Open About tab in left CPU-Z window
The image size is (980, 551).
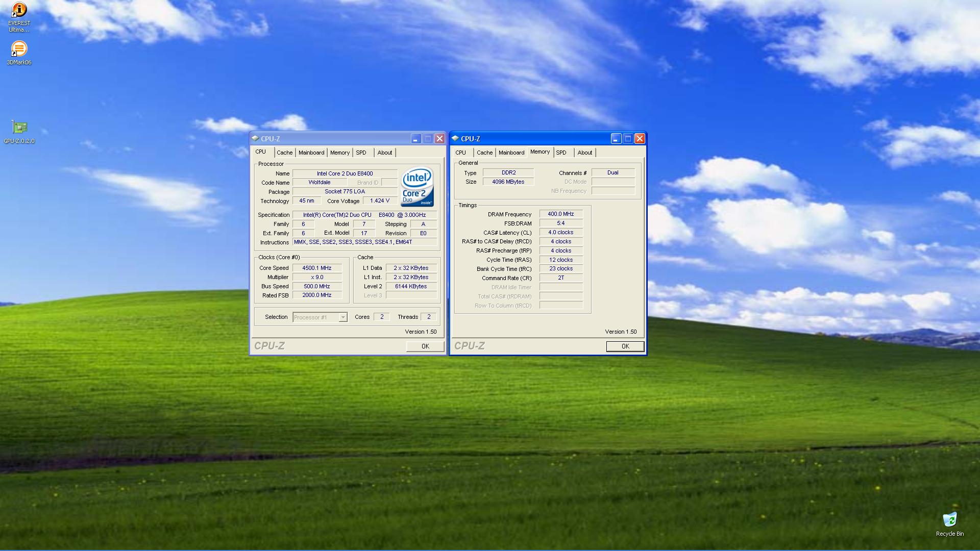pos(385,153)
